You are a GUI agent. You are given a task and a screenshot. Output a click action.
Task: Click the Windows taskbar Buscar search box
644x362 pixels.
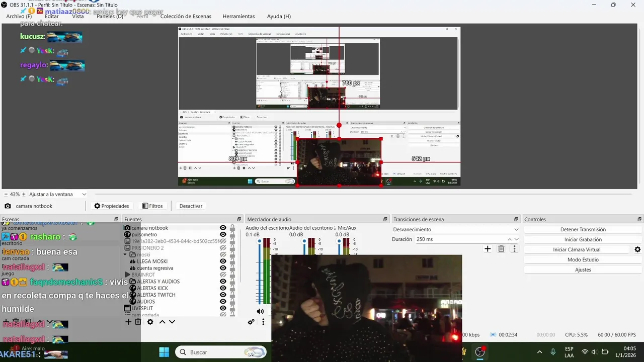tap(220, 352)
